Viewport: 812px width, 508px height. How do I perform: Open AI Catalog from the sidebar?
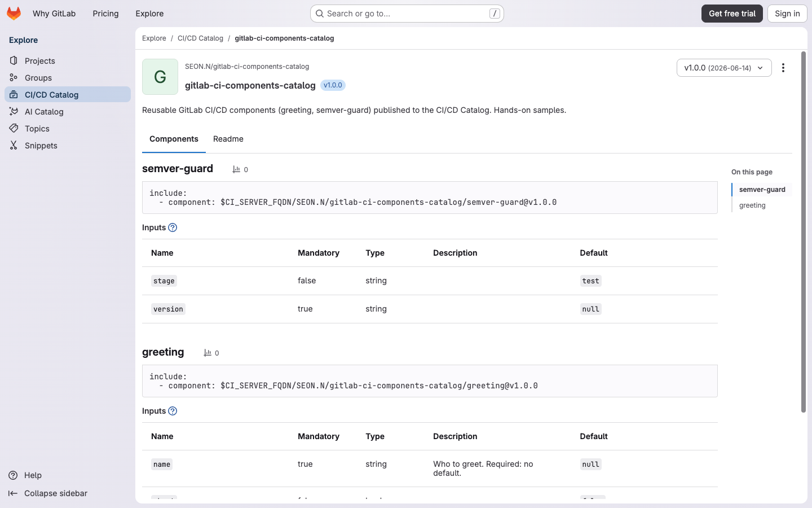point(68,112)
